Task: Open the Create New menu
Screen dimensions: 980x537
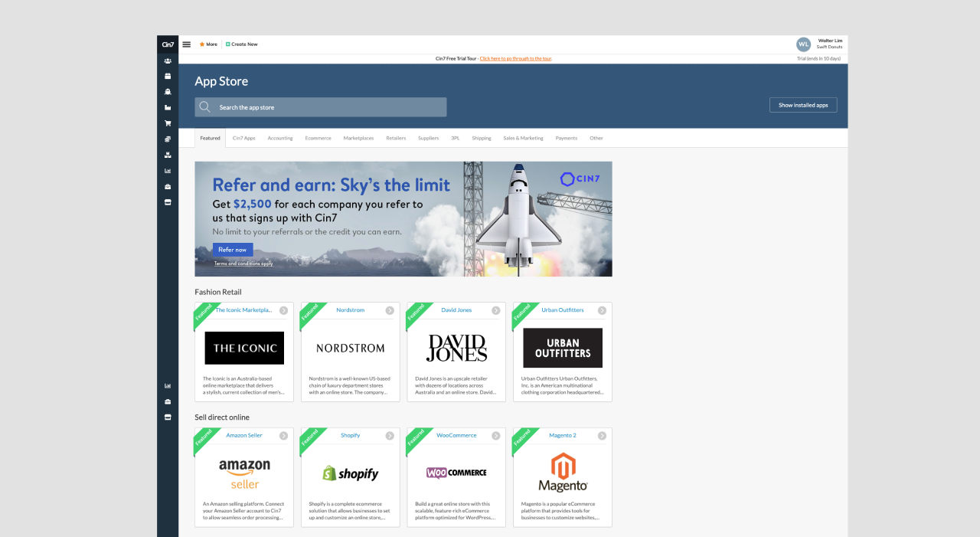Action: tap(242, 44)
